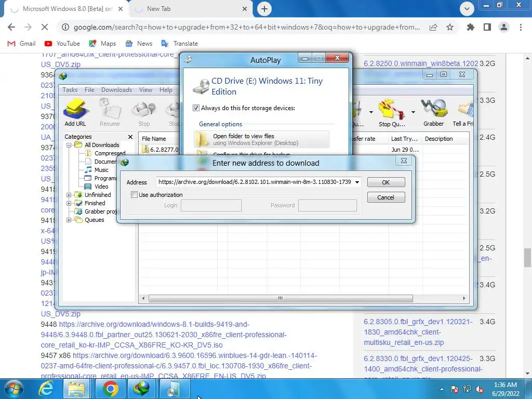The width and height of the screenshot is (532, 399).
Task: Select the Video category
Action: (x=101, y=187)
